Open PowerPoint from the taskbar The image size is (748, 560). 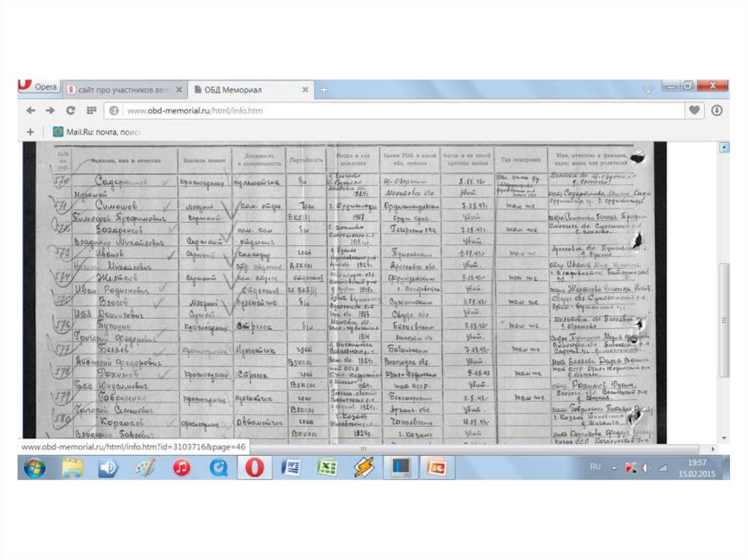tap(436, 467)
